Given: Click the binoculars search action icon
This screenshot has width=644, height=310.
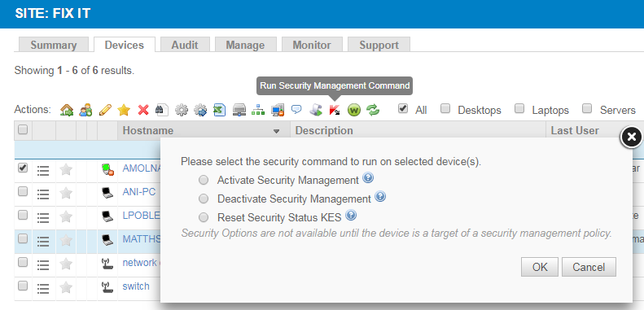Looking at the screenshot, I should tap(162, 110).
